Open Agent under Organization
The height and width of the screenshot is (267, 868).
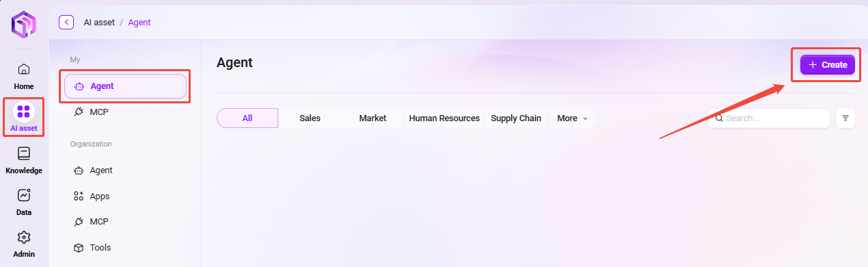coord(125,170)
